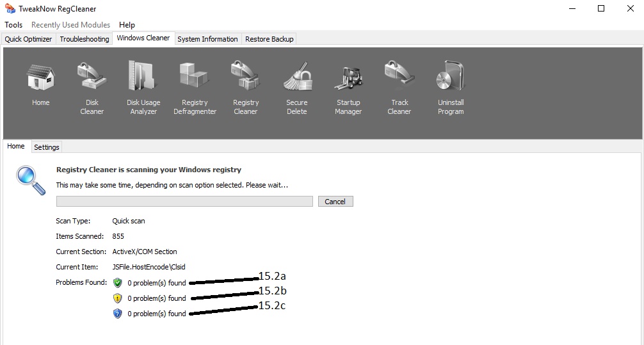Viewport: 644px width, 345px height.
Task: Switch to the Troubleshooting tab
Action: click(85, 39)
